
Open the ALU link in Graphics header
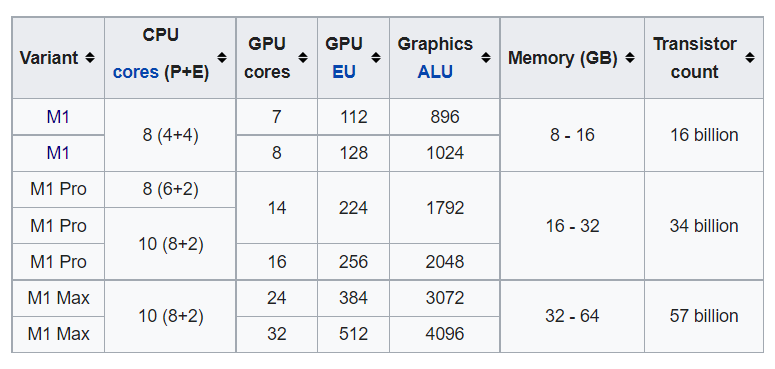[435, 72]
